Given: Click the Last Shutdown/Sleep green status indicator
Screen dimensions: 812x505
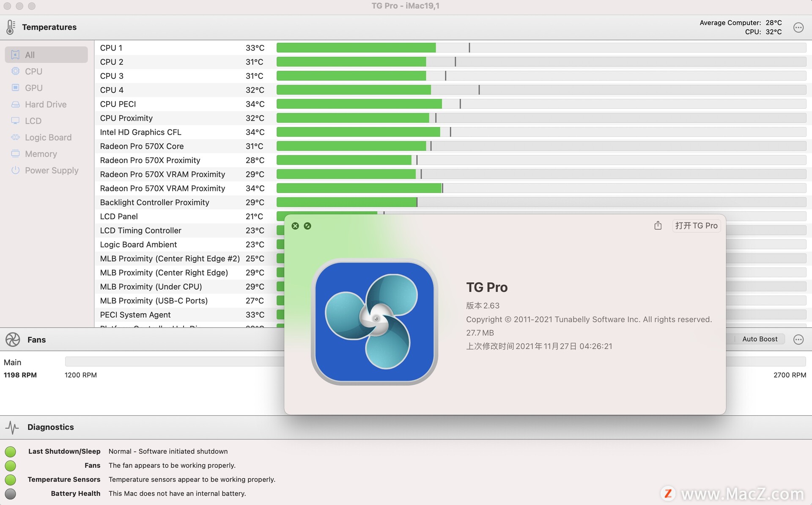Looking at the screenshot, I should pos(10,452).
